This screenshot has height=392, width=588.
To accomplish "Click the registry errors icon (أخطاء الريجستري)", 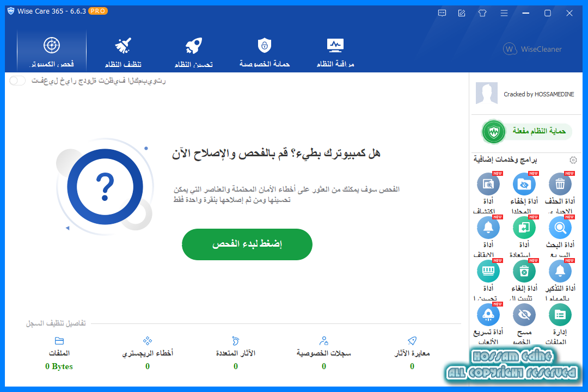I will point(148,341).
